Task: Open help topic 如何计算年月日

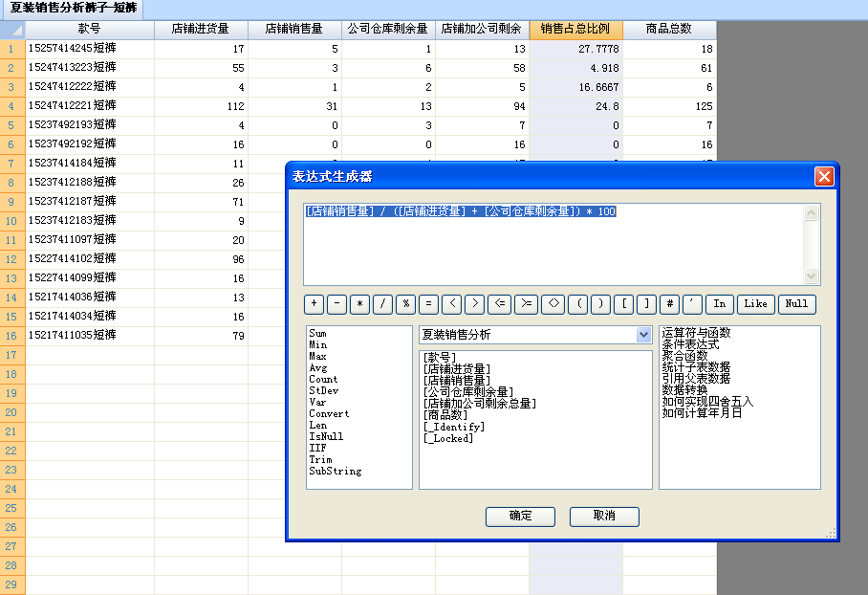Action: (x=702, y=412)
